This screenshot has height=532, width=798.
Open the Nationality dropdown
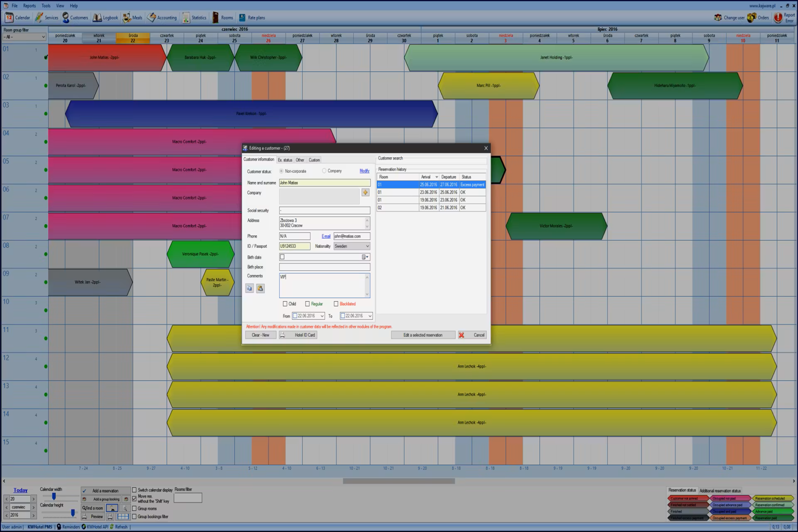tap(352, 246)
